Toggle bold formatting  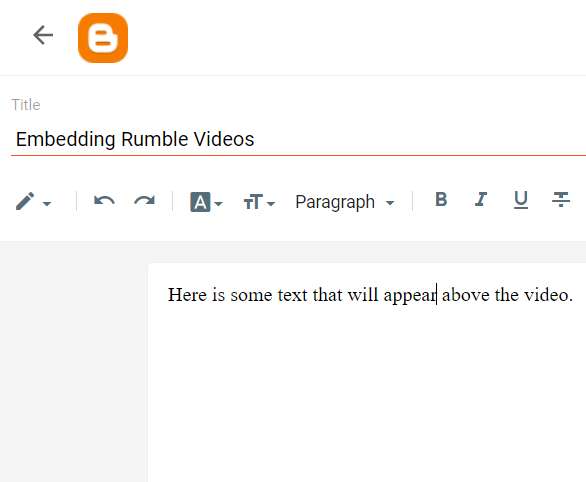(441, 199)
